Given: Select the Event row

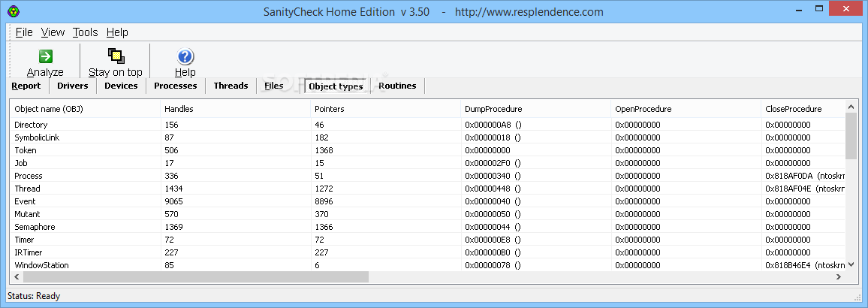Looking at the screenshot, I should pos(428,201).
